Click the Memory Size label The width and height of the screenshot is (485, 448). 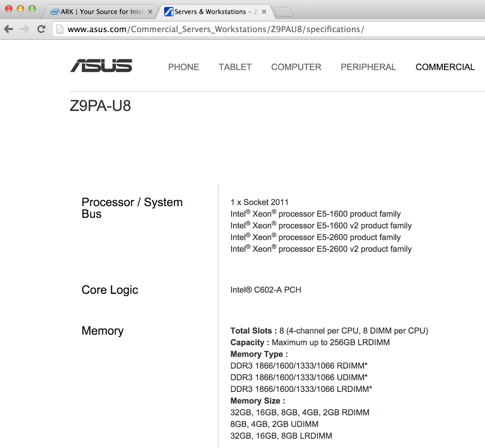tap(258, 401)
